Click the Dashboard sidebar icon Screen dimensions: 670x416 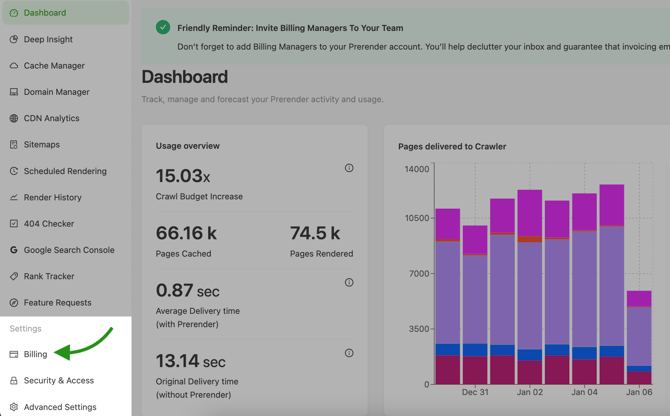tap(14, 13)
